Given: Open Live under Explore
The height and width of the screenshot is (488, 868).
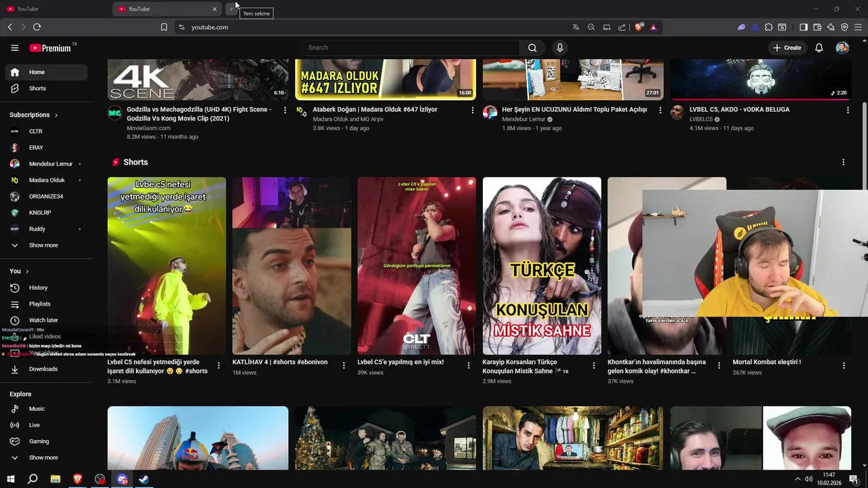Looking at the screenshot, I should click(46, 425).
